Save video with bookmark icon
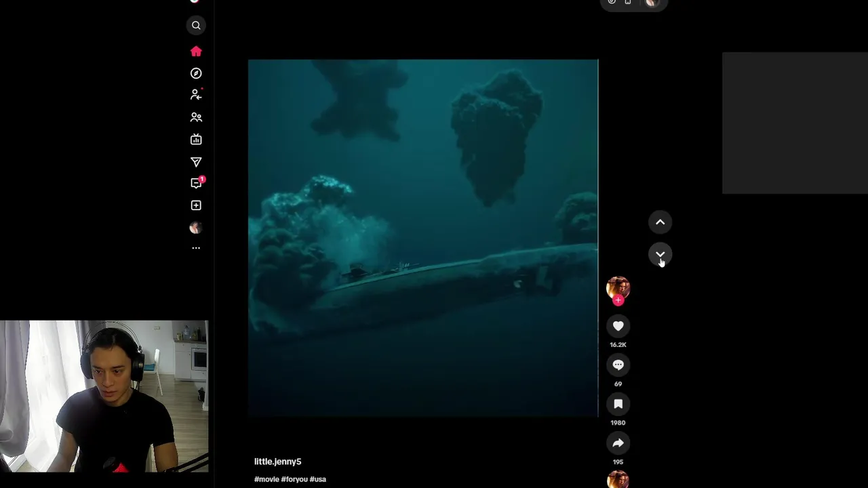This screenshot has width=868, height=488. 618,405
